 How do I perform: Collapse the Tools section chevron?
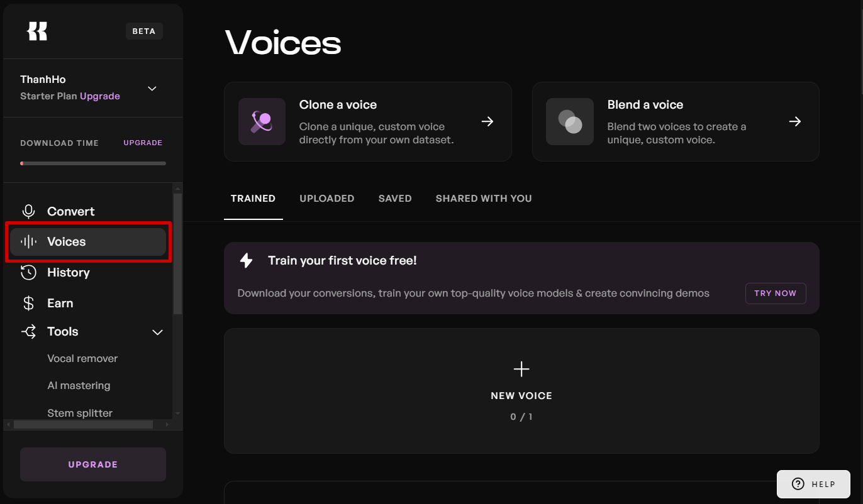point(158,332)
